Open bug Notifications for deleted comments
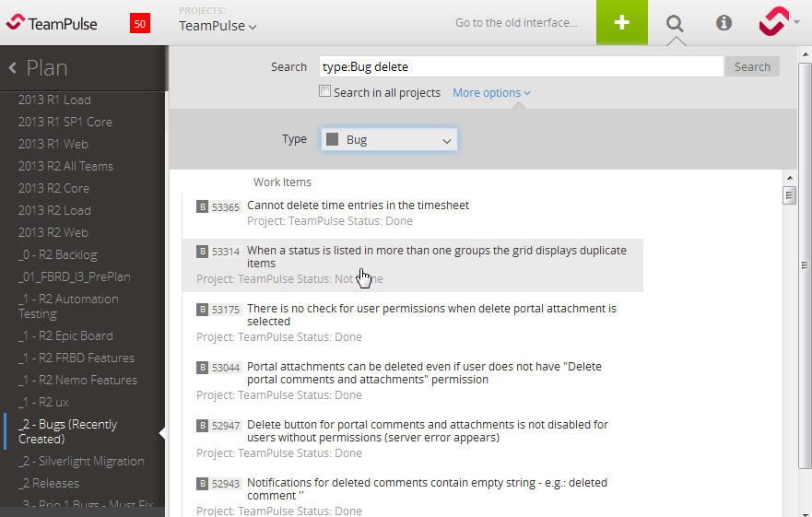Screen dimensions: 812x517 pyautogui.click(x=427, y=488)
